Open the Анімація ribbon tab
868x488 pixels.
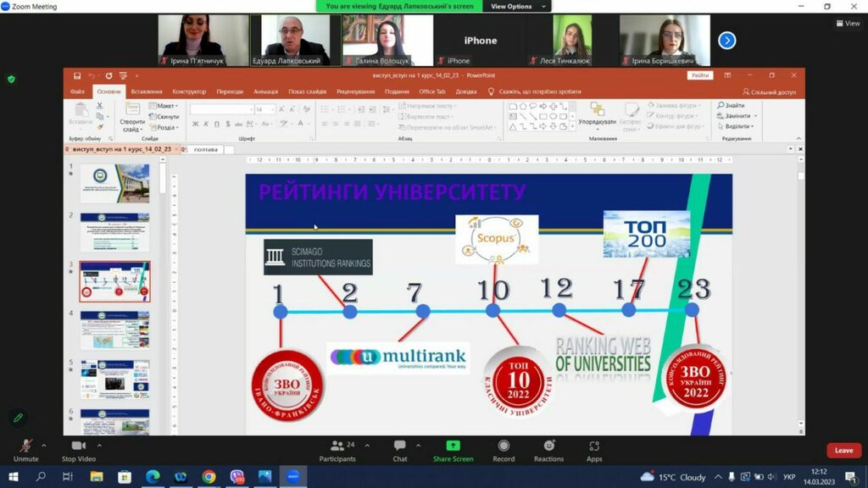[x=265, y=91]
